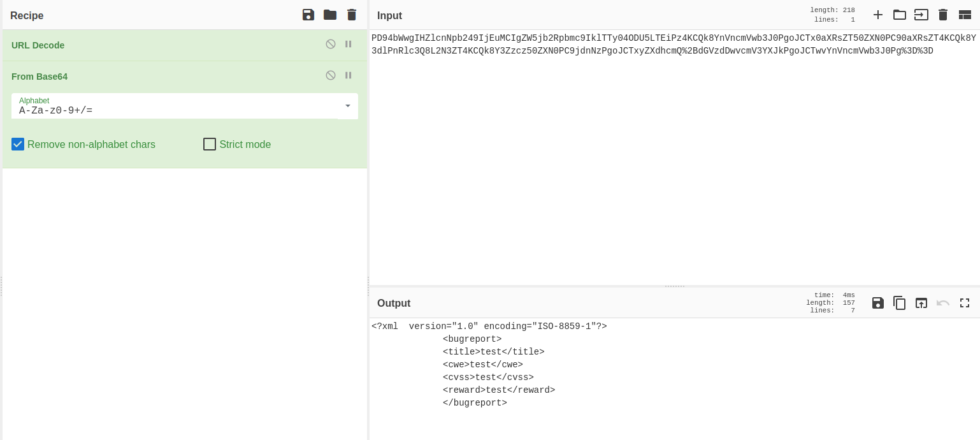Uncheck Remove non-alphabet chars
The width and height of the screenshot is (980, 440).
coord(18,144)
